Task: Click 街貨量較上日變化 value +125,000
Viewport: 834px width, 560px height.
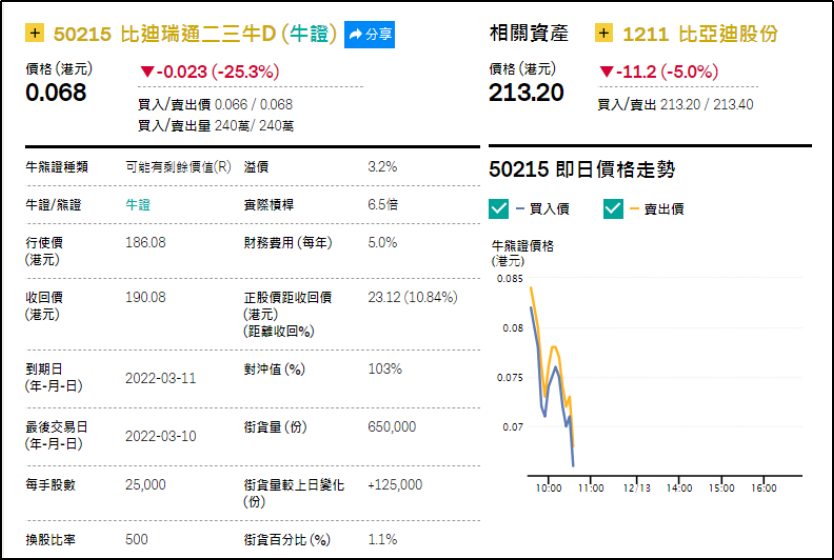Action: [395, 485]
